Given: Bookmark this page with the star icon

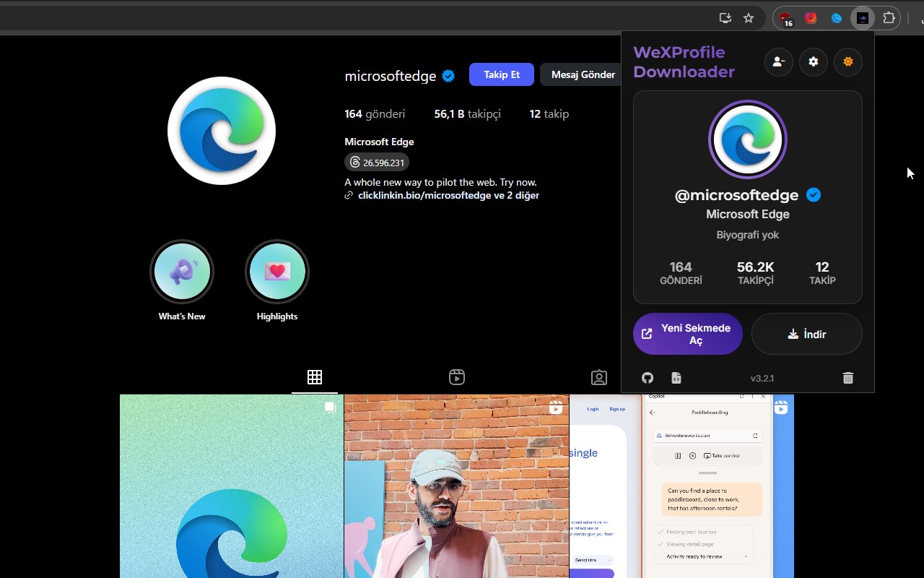Looking at the screenshot, I should pyautogui.click(x=749, y=18).
